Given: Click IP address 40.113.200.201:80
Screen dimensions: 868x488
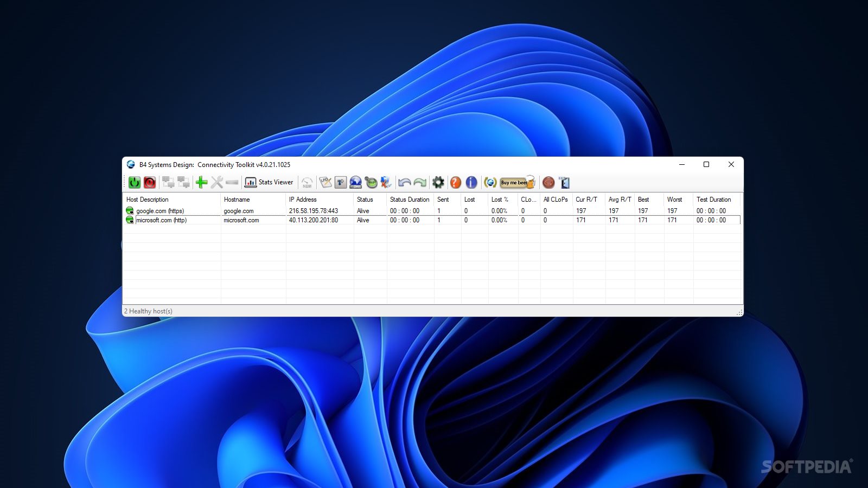Looking at the screenshot, I should point(314,220).
